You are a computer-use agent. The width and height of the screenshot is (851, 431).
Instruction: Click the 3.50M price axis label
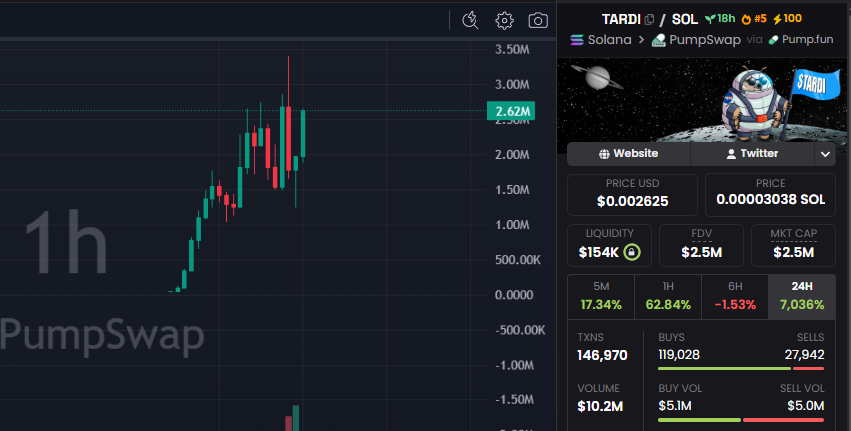click(x=512, y=49)
